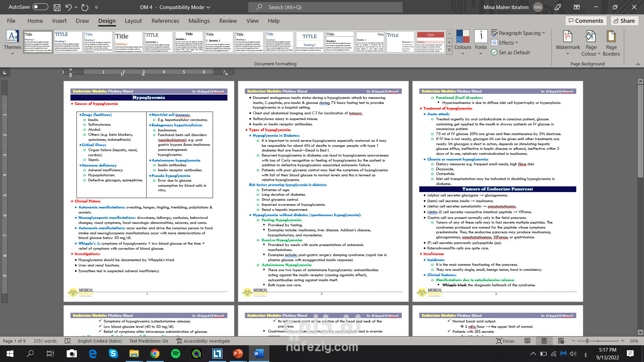Screen dimensions: 644x362
Task: Open PowerPoint from the taskbar
Action: pyautogui.click(x=238, y=354)
